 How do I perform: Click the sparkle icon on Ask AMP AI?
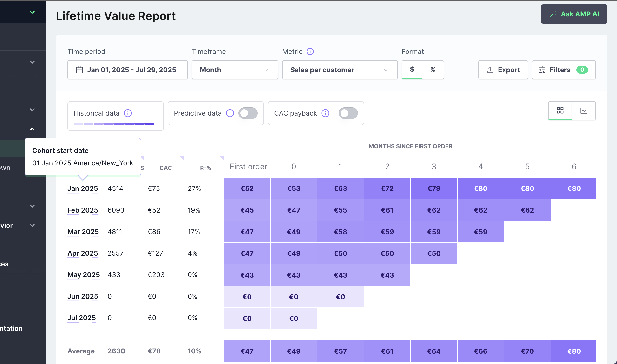(553, 14)
